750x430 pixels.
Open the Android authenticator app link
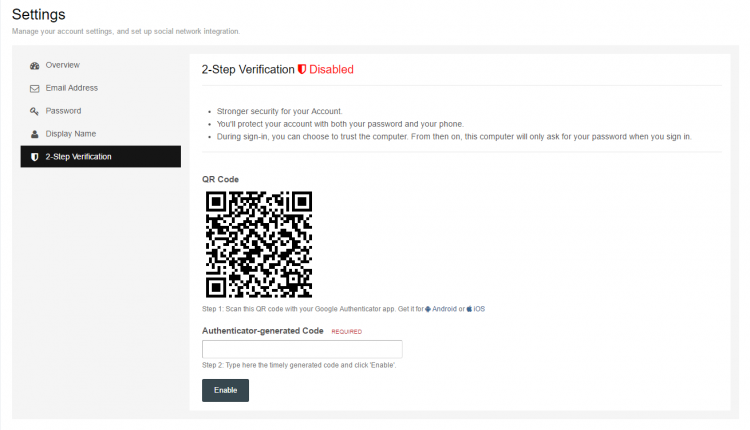(444, 309)
